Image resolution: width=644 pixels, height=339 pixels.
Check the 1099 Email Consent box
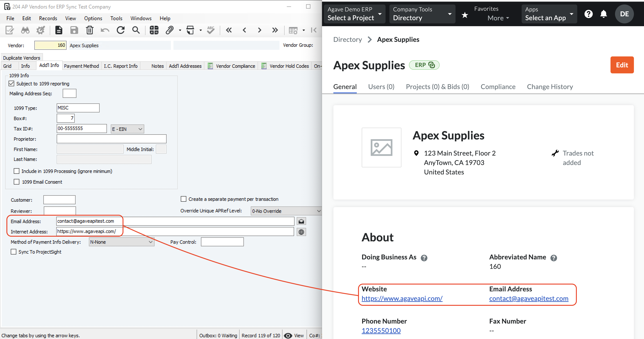(x=17, y=182)
